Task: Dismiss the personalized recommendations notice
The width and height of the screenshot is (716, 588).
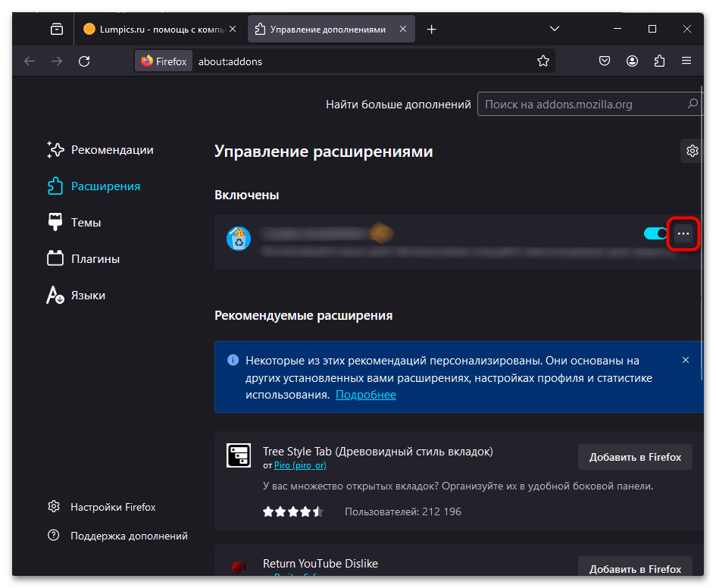Action: click(686, 360)
